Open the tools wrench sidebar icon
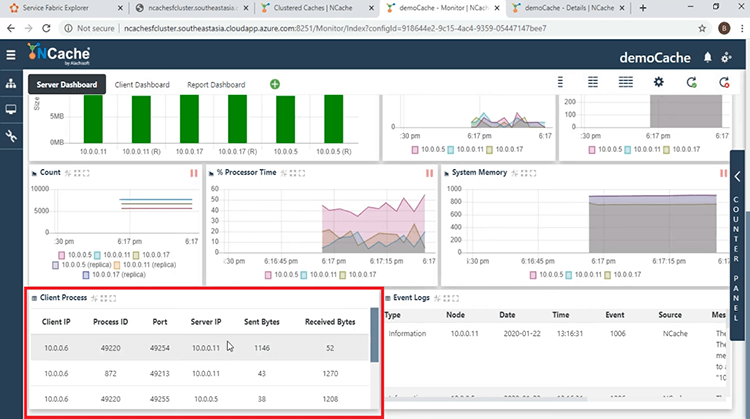Viewport: 750px width, 419px height. (x=11, y=136)
